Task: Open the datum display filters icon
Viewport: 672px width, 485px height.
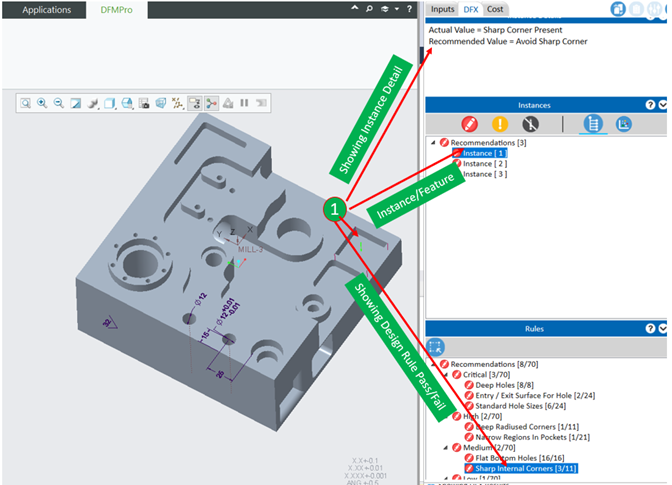Action: 177,103
